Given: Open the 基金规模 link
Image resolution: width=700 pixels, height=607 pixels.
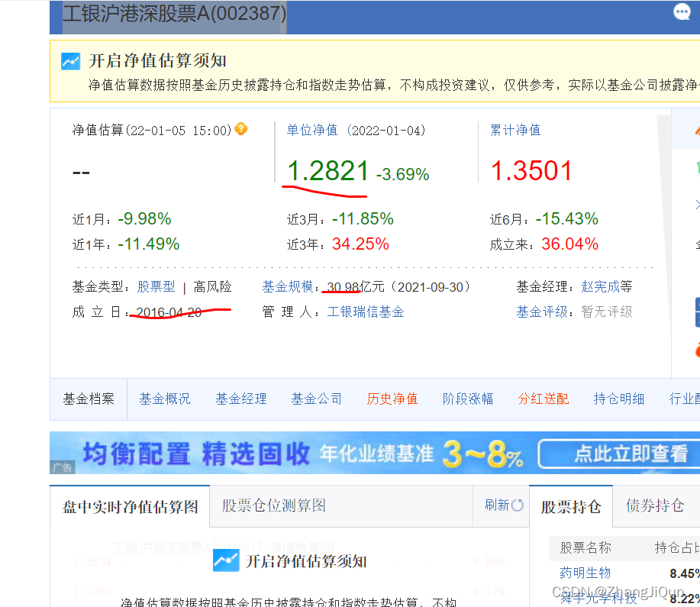Looking at the screenshot, I should pos(288,286).
